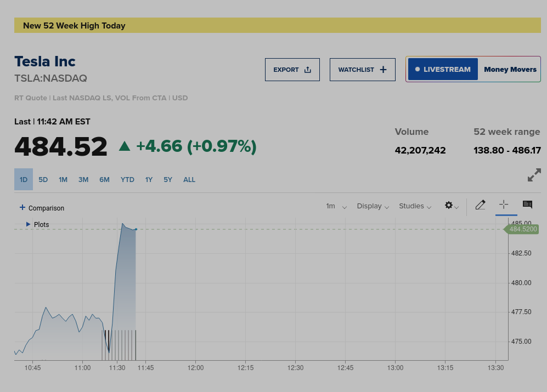Click the 11:45 time axis label
This screenshot has width=547, height=392.
(x=145, y=368)
